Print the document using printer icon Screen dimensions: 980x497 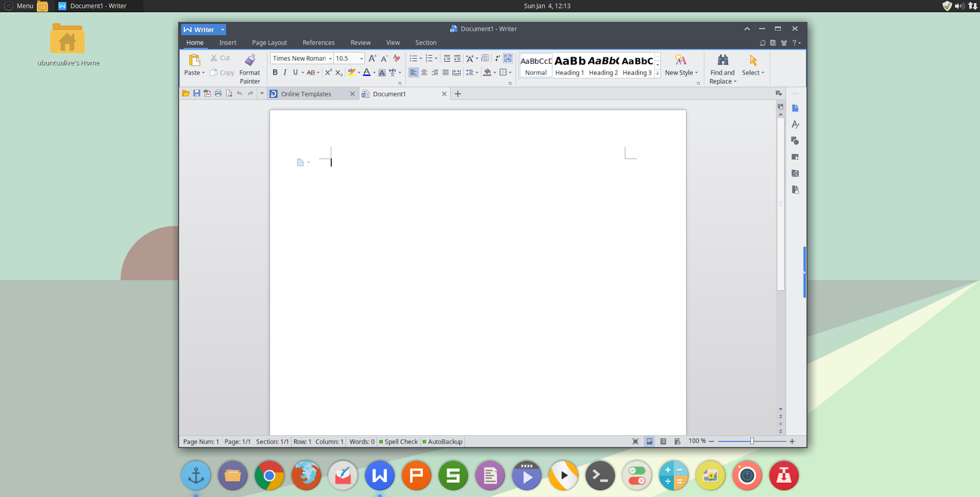tap(218, 94)
